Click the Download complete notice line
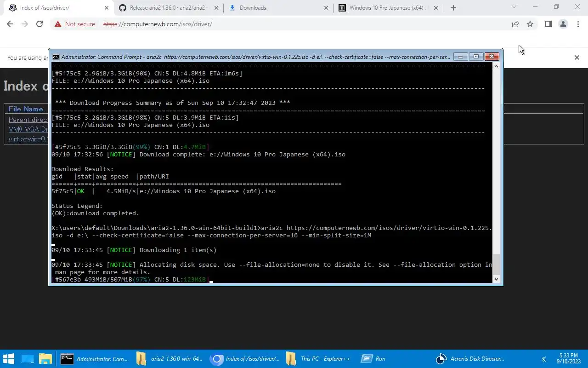588x368 pixels. click(x=198, y=155)
